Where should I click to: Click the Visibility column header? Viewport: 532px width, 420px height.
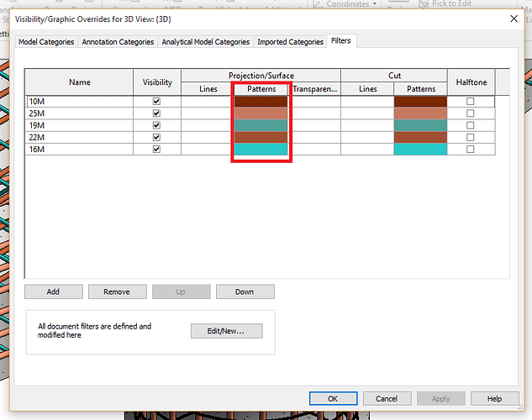click(x=157, y=82)
